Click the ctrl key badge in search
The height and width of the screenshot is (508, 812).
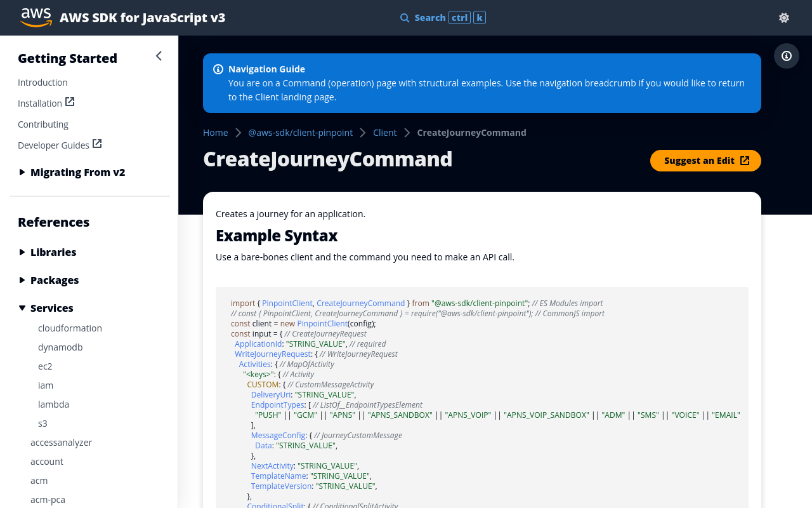tap(460, 18)
